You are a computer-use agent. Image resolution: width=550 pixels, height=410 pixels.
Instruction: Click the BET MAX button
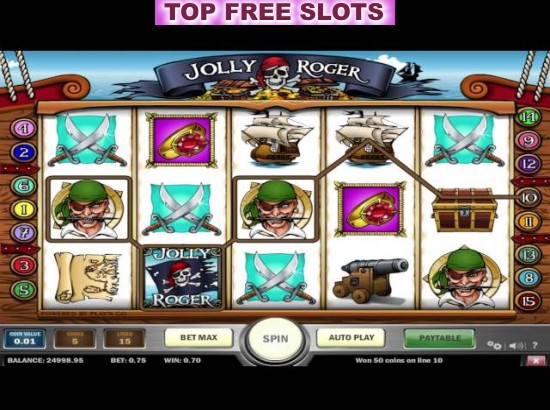[199, 338]
